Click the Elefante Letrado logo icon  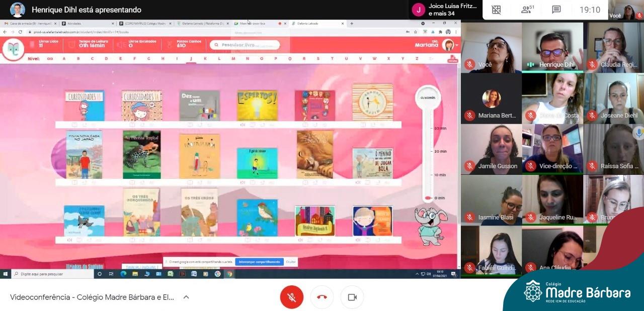(x=13, y=48)
